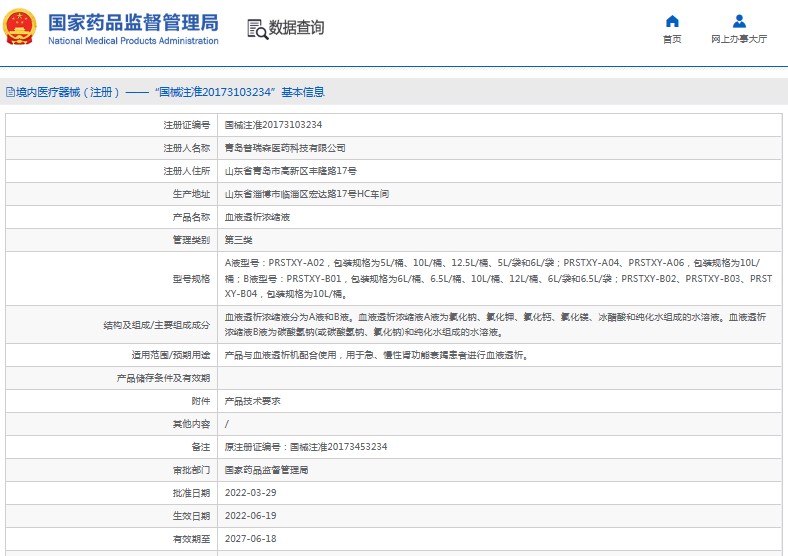Click the 数据查询 heading text
788x556 pixels.
pos(297,28)
